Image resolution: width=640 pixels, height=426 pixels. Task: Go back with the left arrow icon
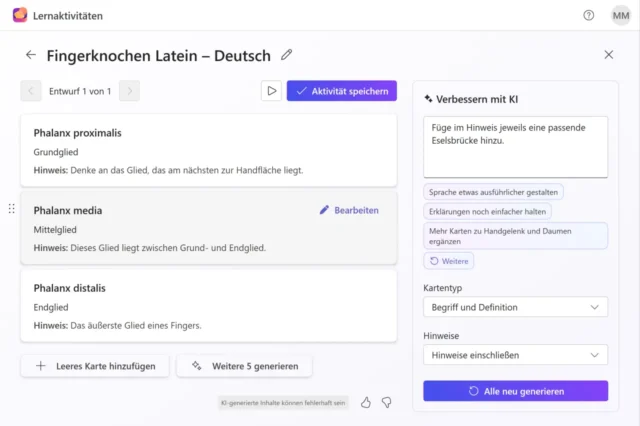click(31, 55)
